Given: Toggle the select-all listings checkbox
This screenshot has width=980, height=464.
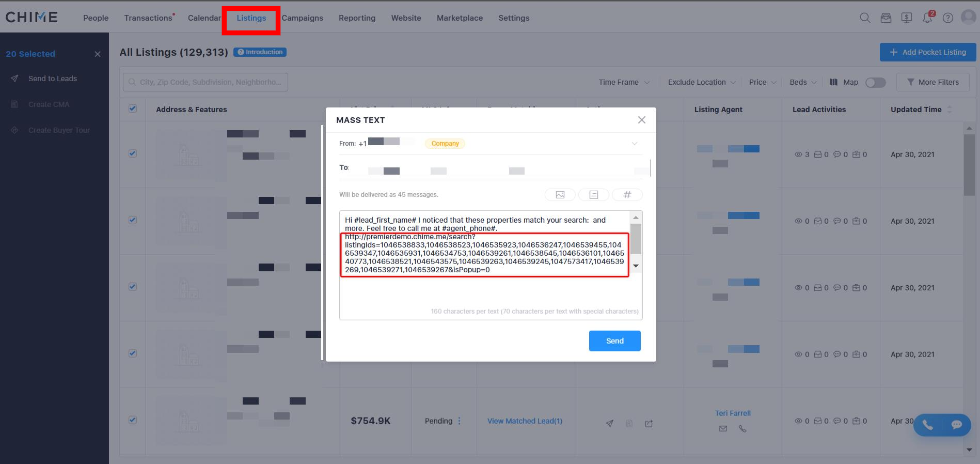Looking at the screenshot, I should tap(133, 109).
